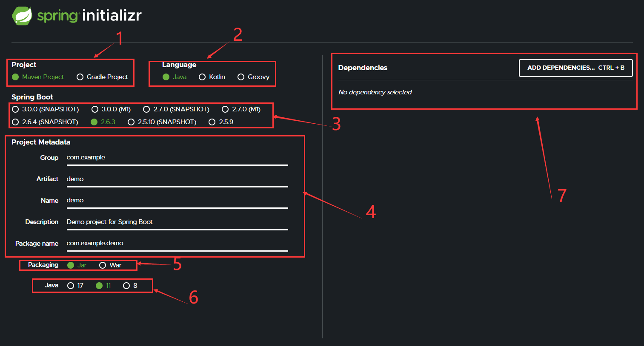Select Spring Boot 2.7.0 (M1)
Image resolution: width=644 pixels, height=346 pixels.
(x=241, y=109)
